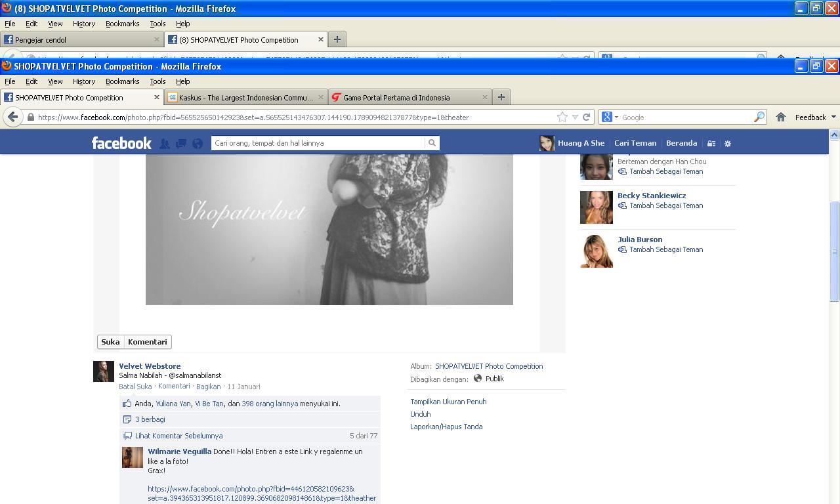
Task: Open the privacy shortcuts lock icon
Action: click(711, 143)
